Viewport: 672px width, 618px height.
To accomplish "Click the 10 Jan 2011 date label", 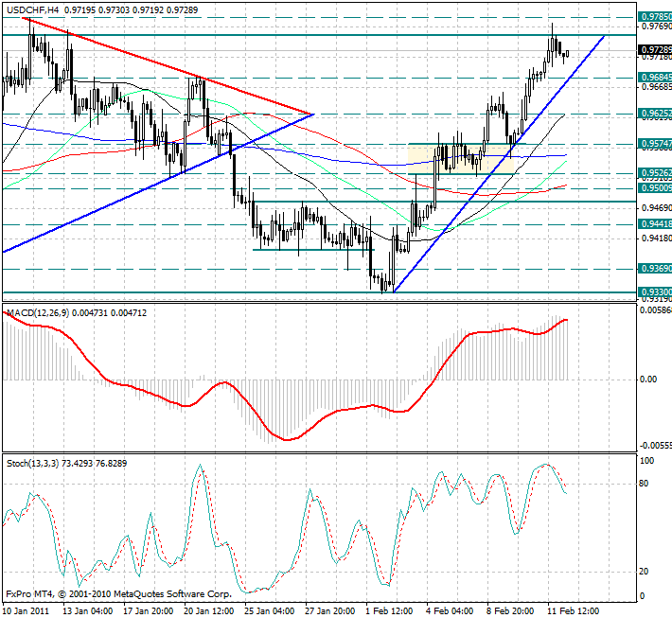I will (26, 611).
